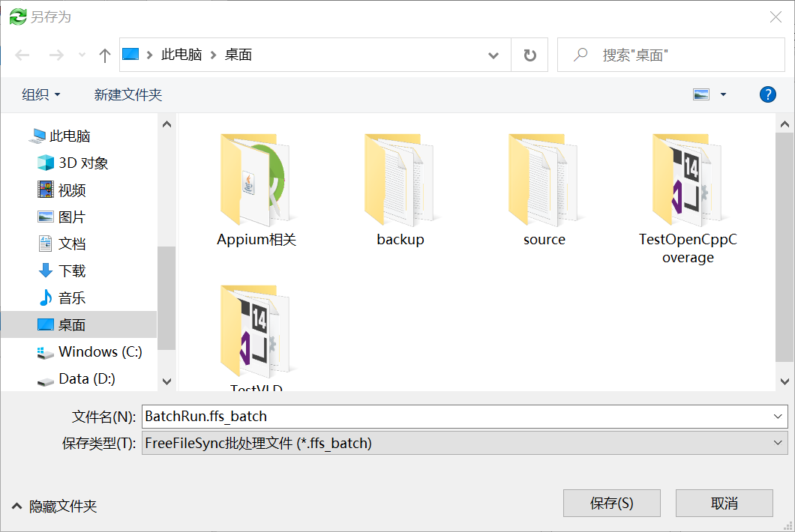Viewport: 795px width, 532px height.
Task: Select 视频 in sidebar
Action: point(61,190)
